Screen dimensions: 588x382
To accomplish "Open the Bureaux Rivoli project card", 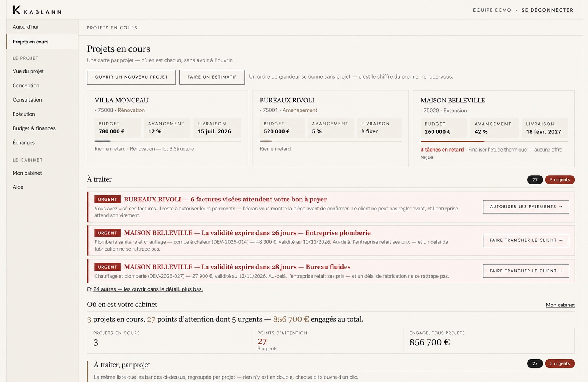I will [x=330, y=128].
